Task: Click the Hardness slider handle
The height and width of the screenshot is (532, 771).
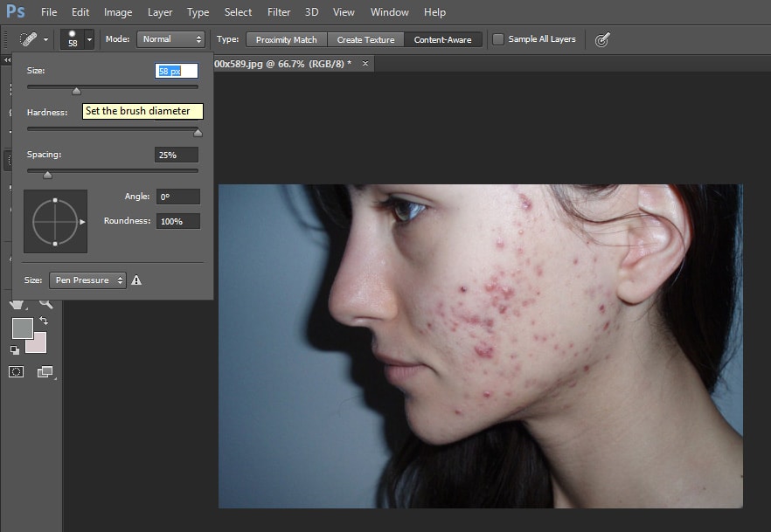Action: pos(198,133)
